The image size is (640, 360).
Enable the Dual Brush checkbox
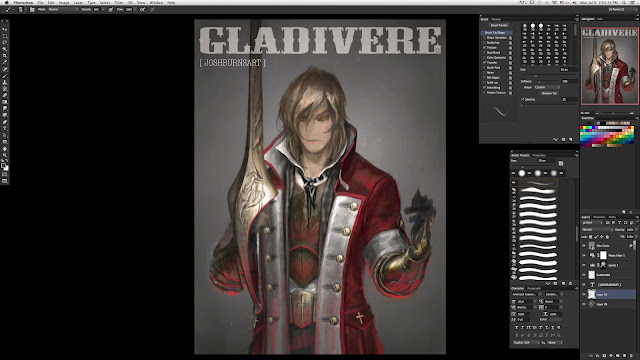[484, 53]
